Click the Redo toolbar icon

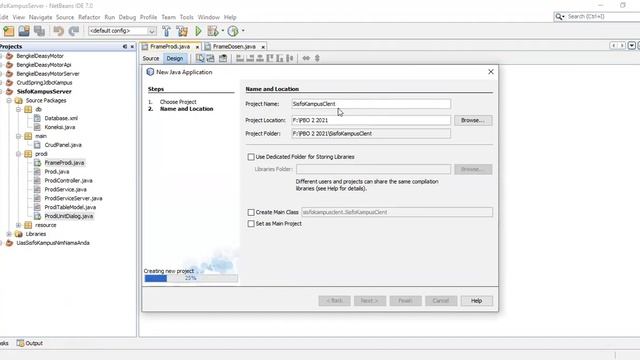[x=74, y=31]
